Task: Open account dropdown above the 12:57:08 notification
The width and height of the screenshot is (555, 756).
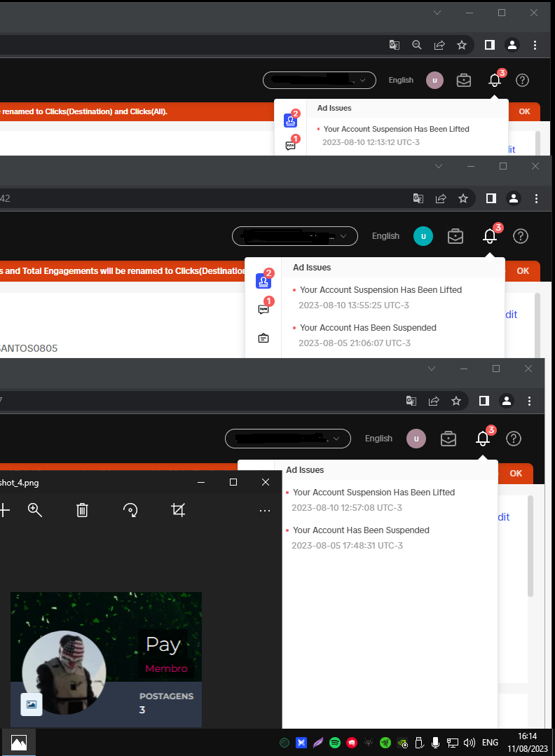Action: [288, 439]
